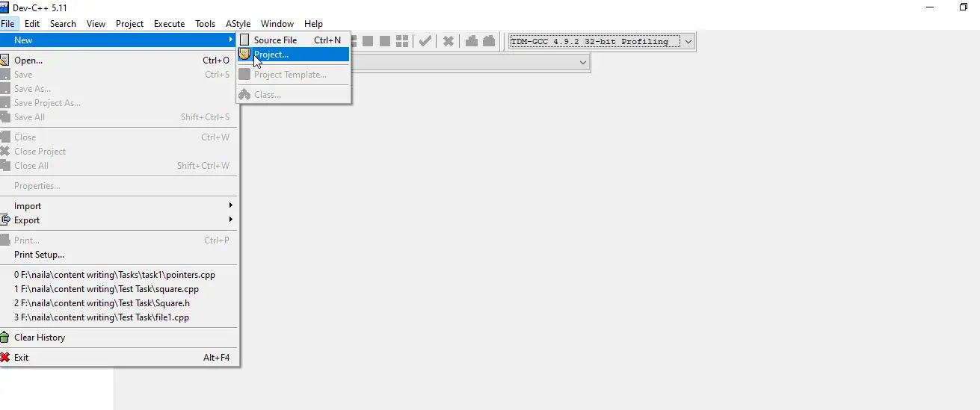980x410 pixels.
Task: Open the Search menu
Action: 63,24
